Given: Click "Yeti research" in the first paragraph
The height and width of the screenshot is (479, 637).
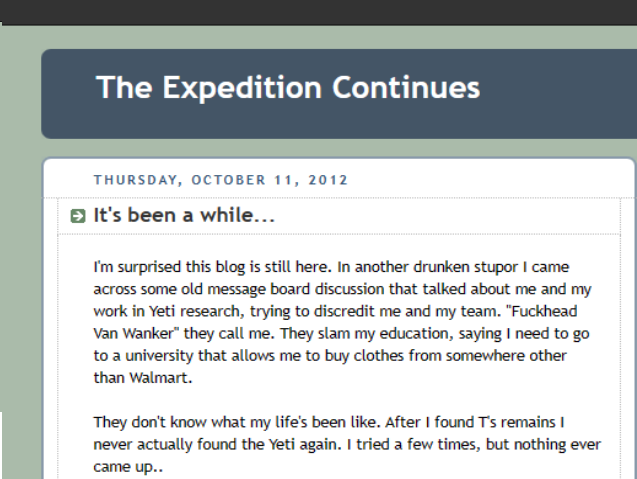Looking at the screenshot, I should (185, 311).
